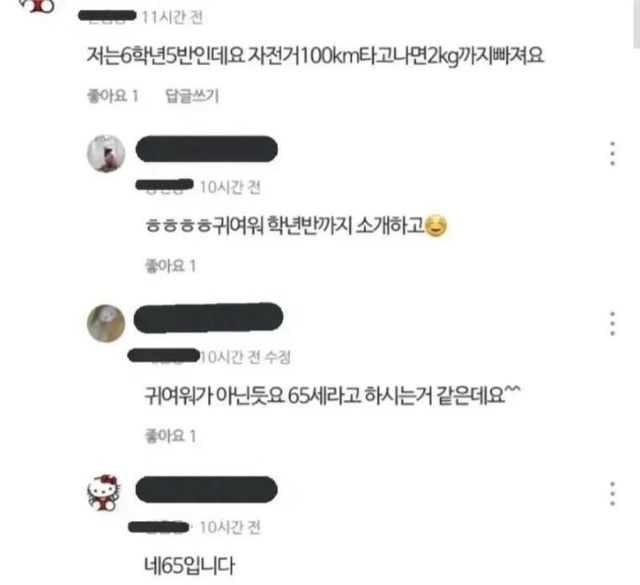Open profile picture of 65세라고 commenter
This screenshot has width=640, height=585.
(106, 323)
